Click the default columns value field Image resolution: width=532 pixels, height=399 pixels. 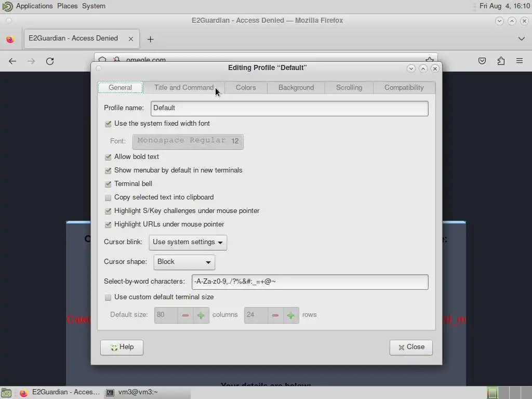tap(166, 315)
